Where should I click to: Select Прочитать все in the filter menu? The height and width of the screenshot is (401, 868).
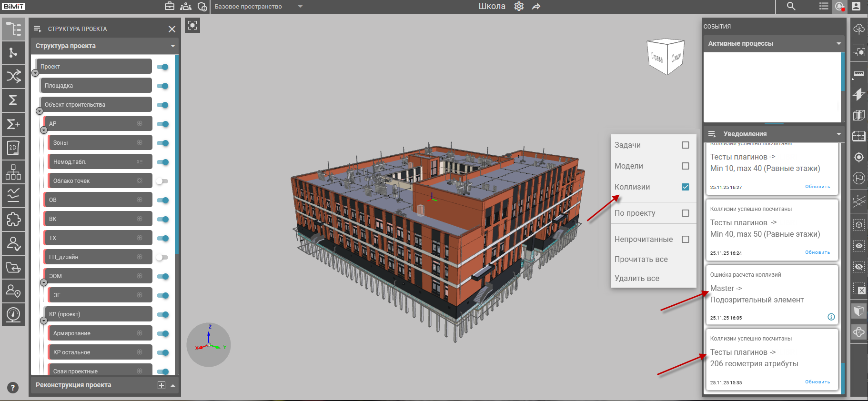[641, 260]
